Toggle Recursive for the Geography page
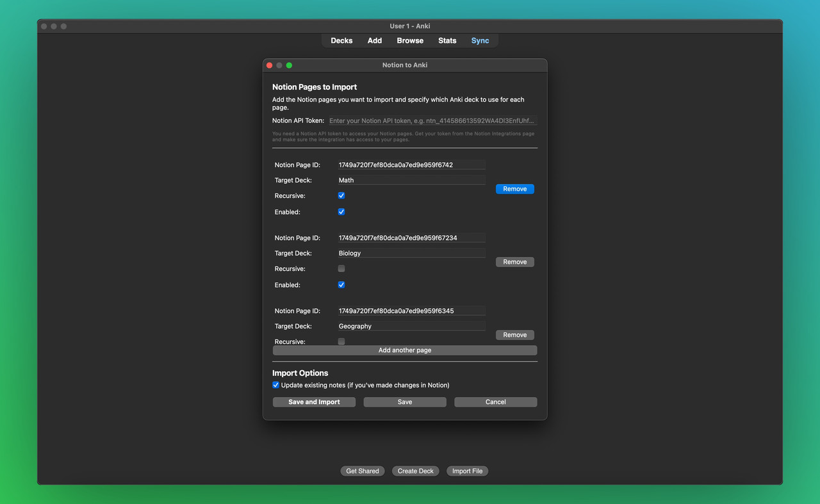This screenshot has height=504, width=820. tap(341, 341)
